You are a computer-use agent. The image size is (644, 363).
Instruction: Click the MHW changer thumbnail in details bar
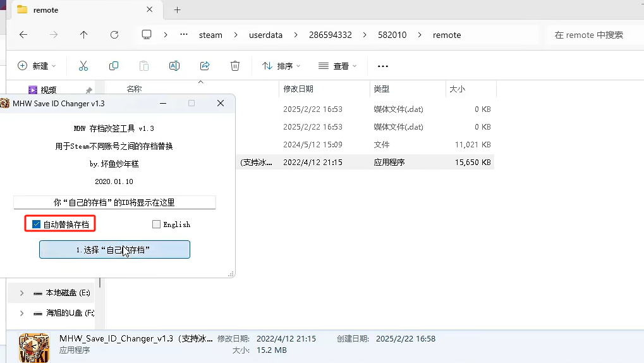(x=34, y=348)
